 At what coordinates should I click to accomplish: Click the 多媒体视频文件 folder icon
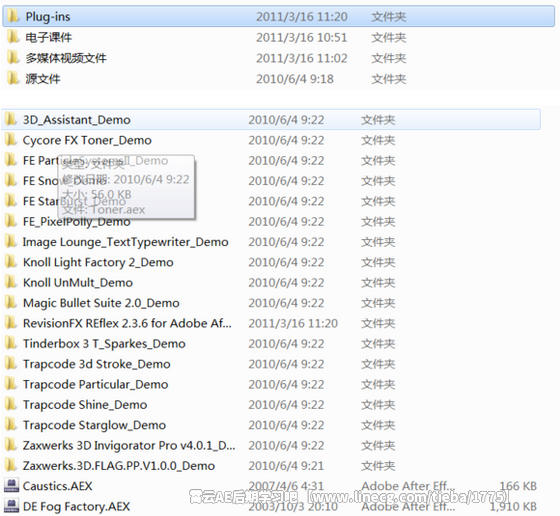13,57
